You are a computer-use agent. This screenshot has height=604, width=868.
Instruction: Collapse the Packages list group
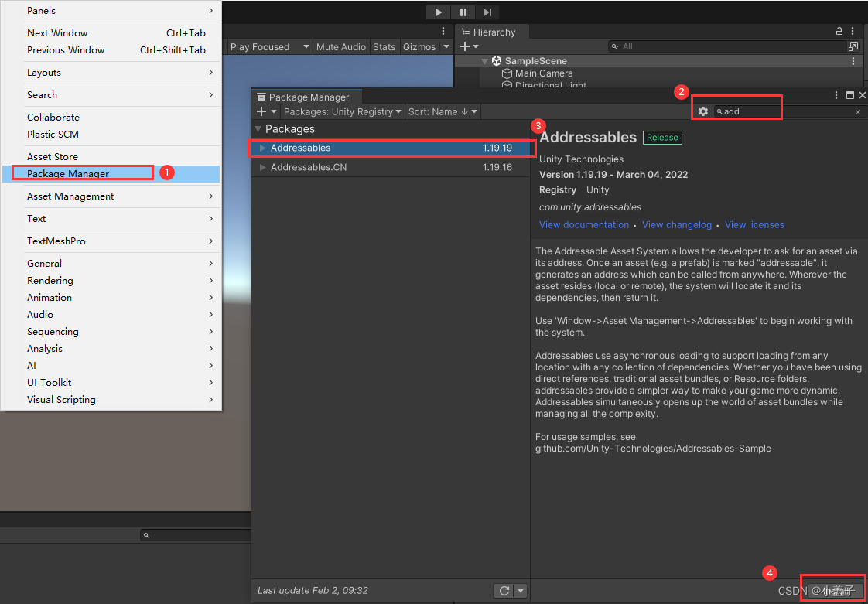[x=258, y=129]
